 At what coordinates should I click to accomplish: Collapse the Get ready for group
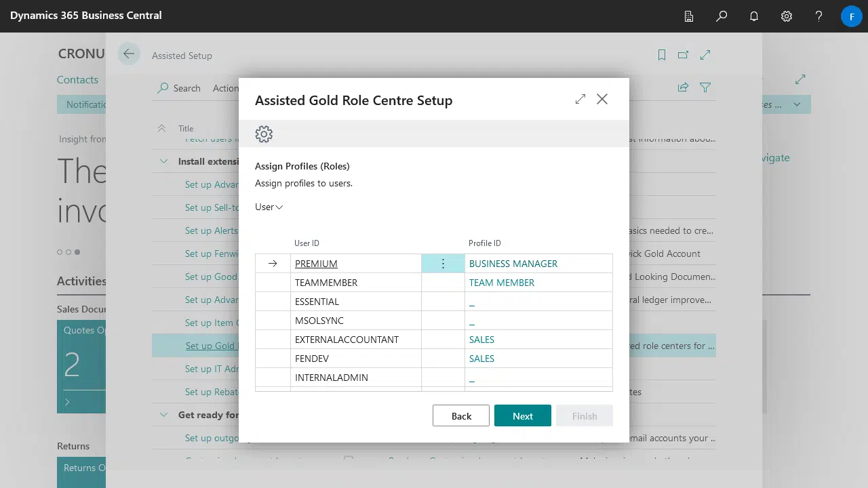[163, 415]
